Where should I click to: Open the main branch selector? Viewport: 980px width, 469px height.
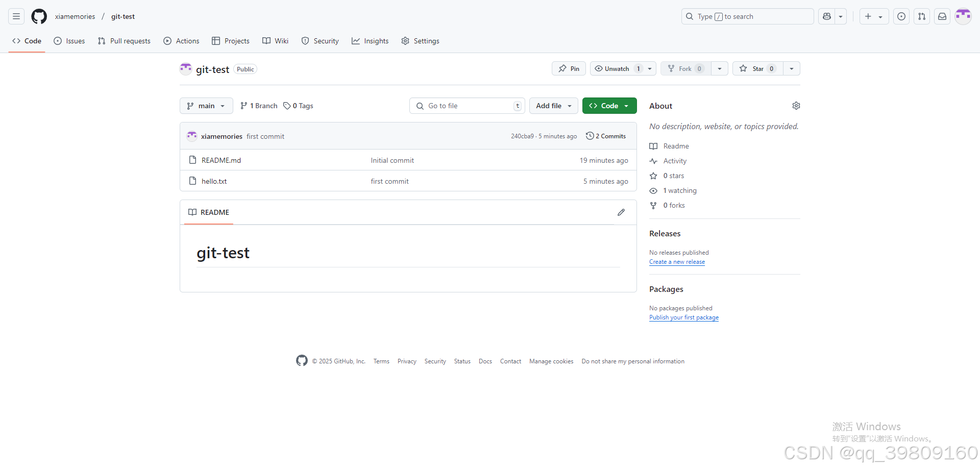(206, 106)
